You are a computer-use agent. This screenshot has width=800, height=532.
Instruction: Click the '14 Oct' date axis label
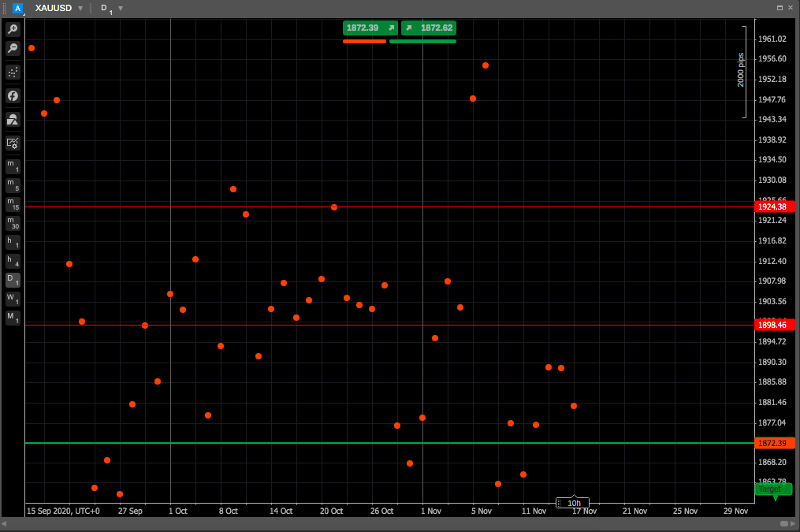click(281, 511)
